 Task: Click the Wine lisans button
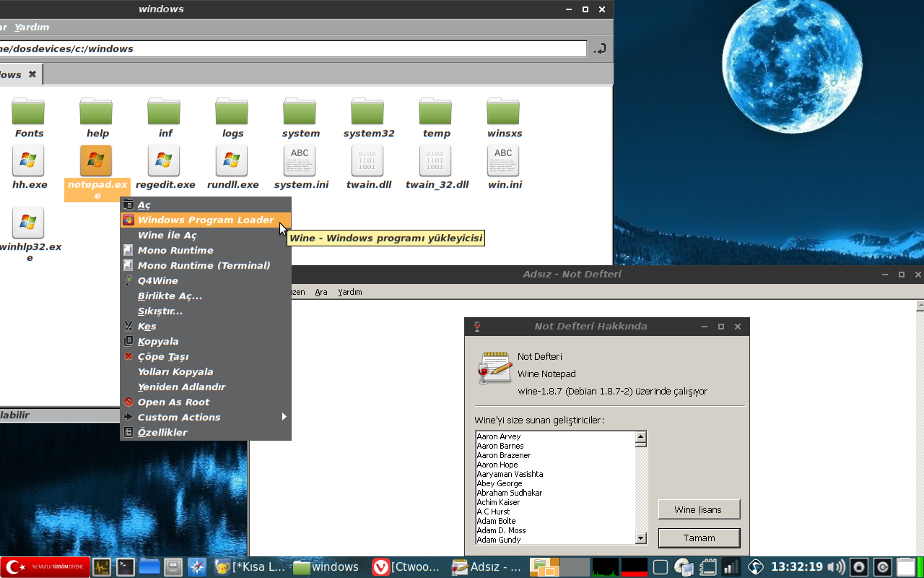699,509
